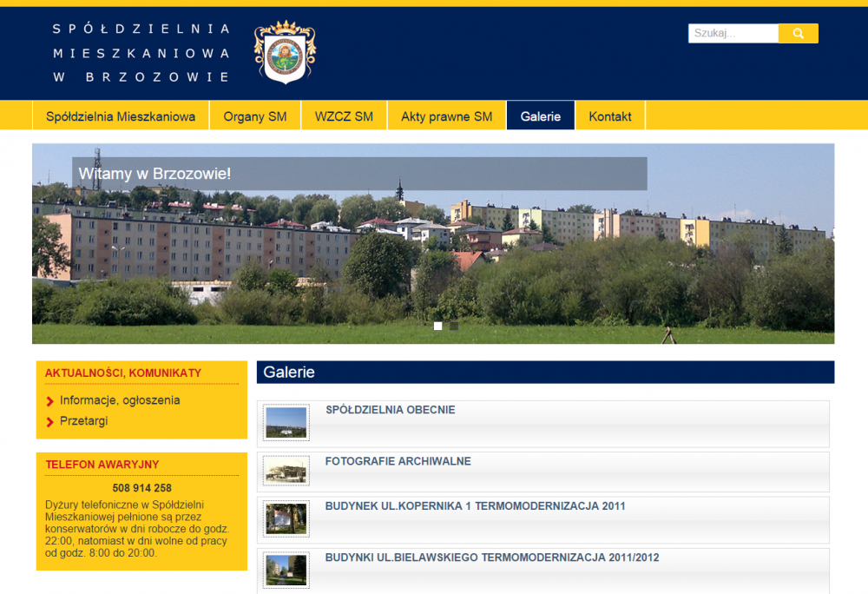Screen dimensions: 868x594
Task: Click the Brzozów coat of arms logo
Action: tap(285, 52)
